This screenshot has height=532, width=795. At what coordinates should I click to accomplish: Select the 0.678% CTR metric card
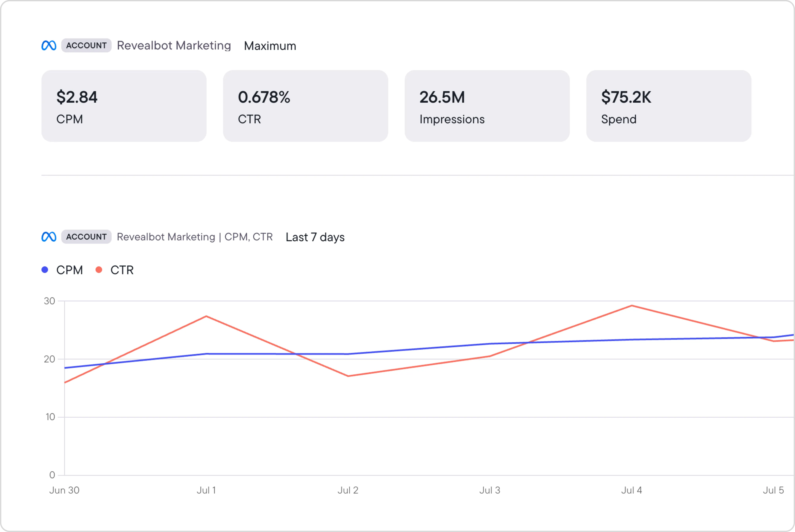click(x=305, y=106)
